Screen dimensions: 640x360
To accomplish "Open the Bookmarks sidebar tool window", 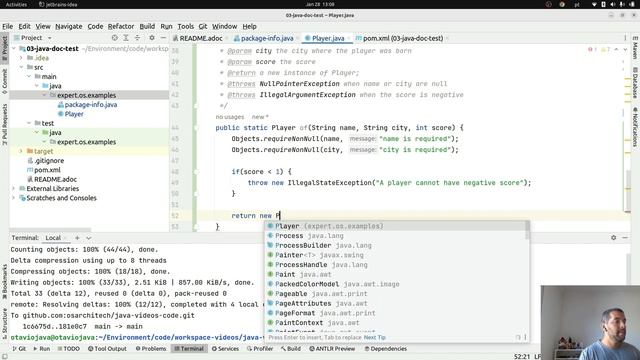I will pyautogui.click(x=4, y=281).
